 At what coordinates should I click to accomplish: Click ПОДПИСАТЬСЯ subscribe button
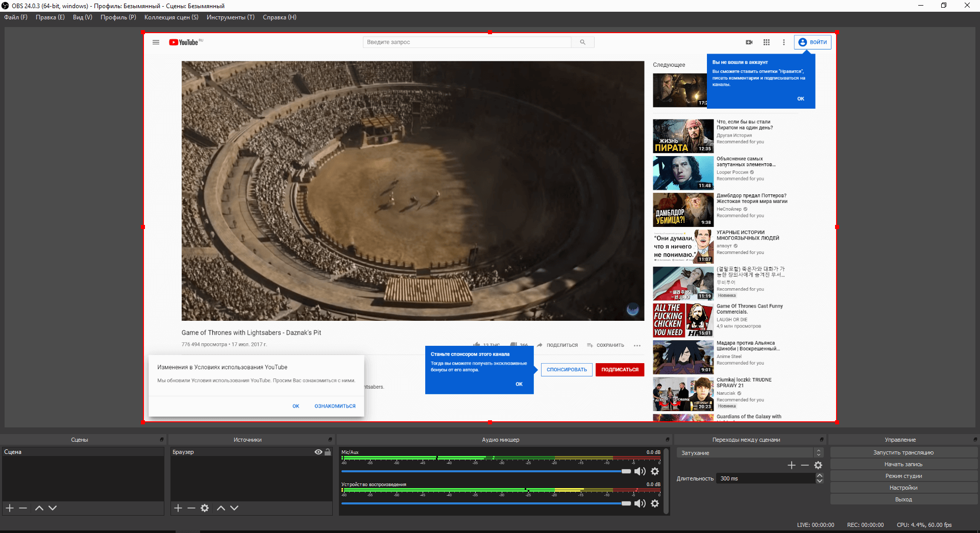point(620,370)
